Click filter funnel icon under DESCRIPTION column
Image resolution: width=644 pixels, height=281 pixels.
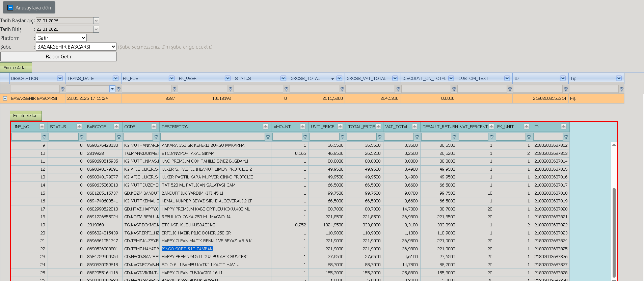coord(62,89)
